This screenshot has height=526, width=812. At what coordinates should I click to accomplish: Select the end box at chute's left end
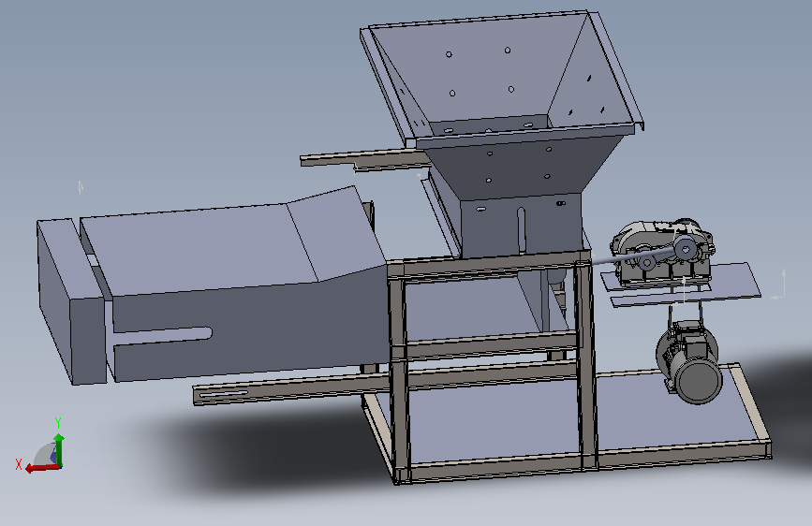pyautogui.click(x=70, y=301)
